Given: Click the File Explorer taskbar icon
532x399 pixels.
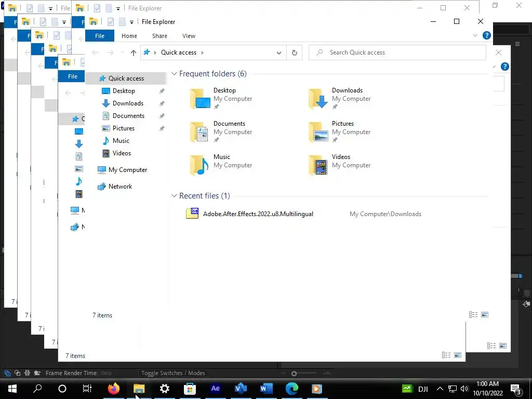Looking at the screenshot, I should 139,389.
